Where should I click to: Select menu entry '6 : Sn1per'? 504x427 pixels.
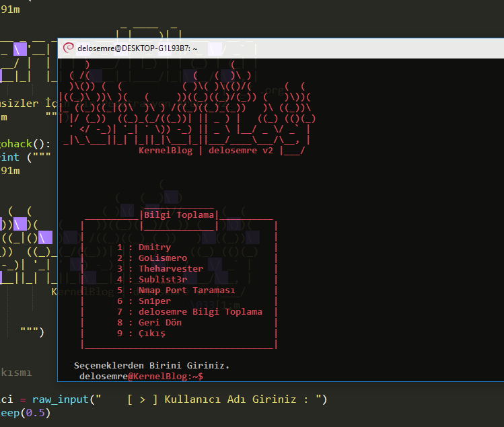pyautogui.click(x=144, y=301)
